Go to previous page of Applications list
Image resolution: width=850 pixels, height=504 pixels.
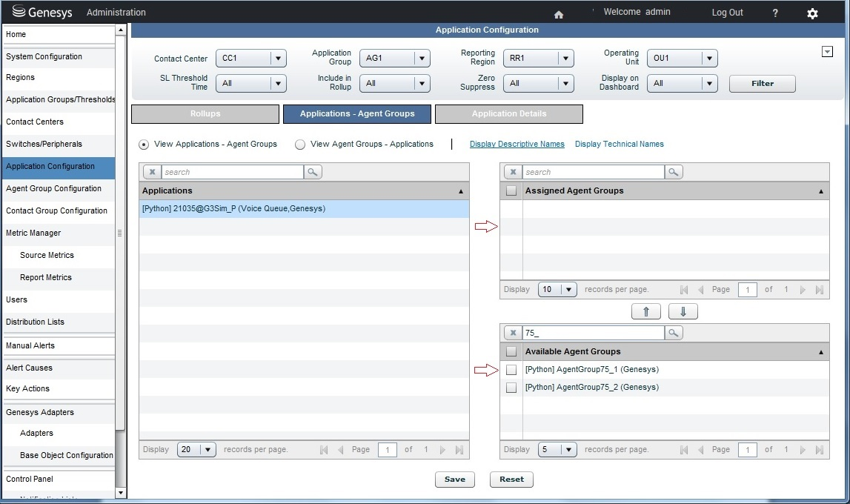340,450
